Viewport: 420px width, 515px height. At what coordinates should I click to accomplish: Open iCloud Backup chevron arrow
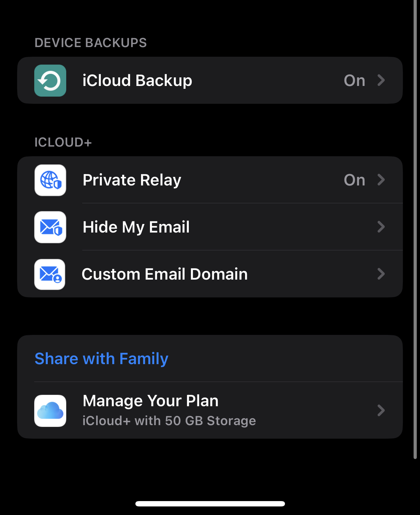pyautogui.click(x=381, y=80)
